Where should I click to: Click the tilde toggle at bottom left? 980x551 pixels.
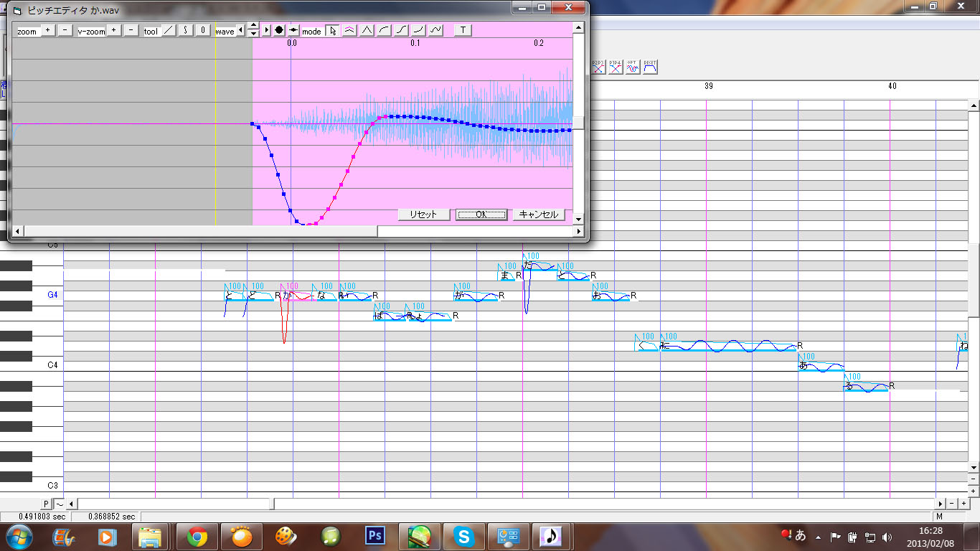pos(59,504)
